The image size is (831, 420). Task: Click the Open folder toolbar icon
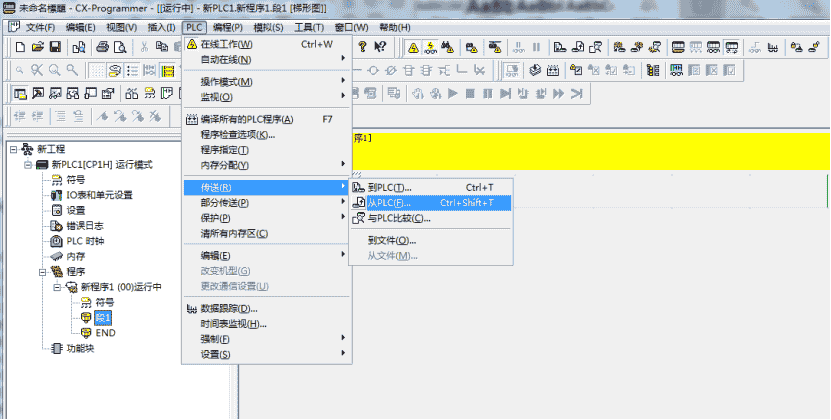tap(38, 47)
